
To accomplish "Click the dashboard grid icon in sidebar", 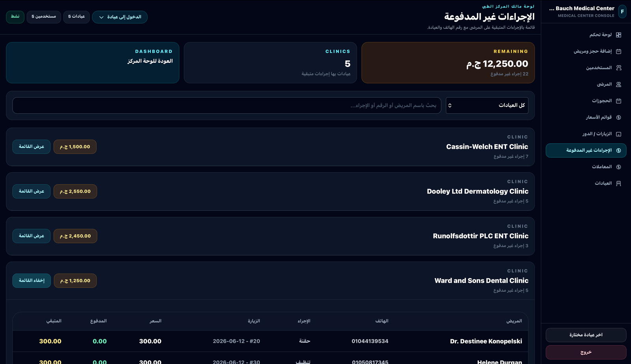I will [618, 35].
